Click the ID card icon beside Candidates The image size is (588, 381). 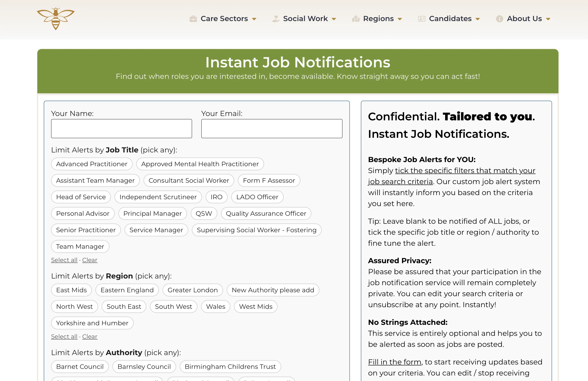[422, 19]
